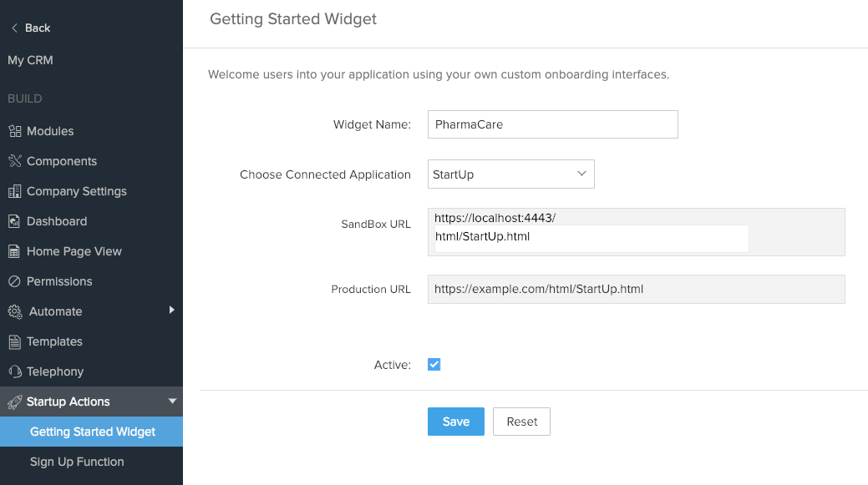This screenshot has height=485, width=868.
Task: Click the Home Page View icon
Action: pyautogui.click(x=14, y=251)
